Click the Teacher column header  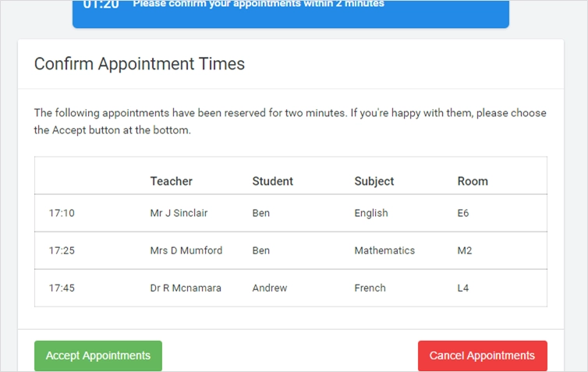[171, 181]
